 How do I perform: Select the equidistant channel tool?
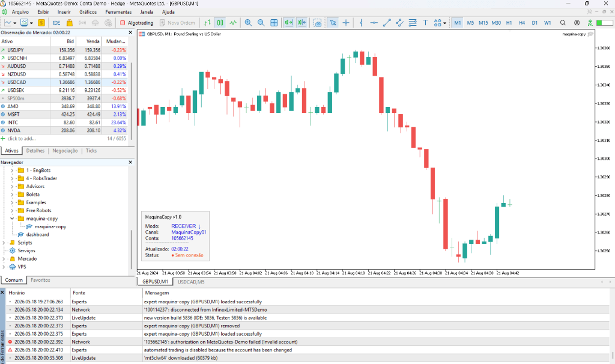(399, 23)
